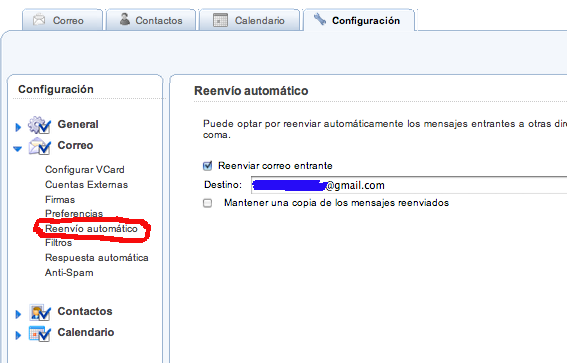Click the Calendario section label in sidebar
567x363 pixels.
click(x=86, y=332)
